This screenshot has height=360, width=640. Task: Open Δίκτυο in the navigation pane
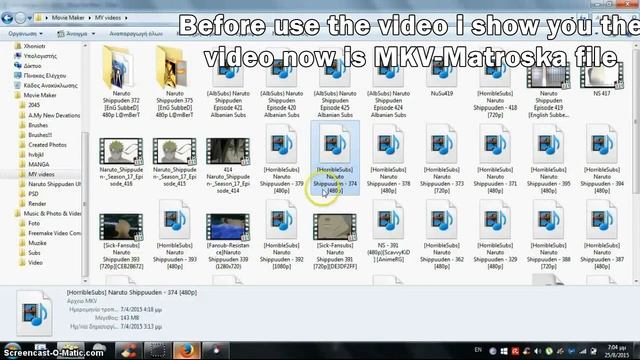pyautogui.click(x=28, y=66)
